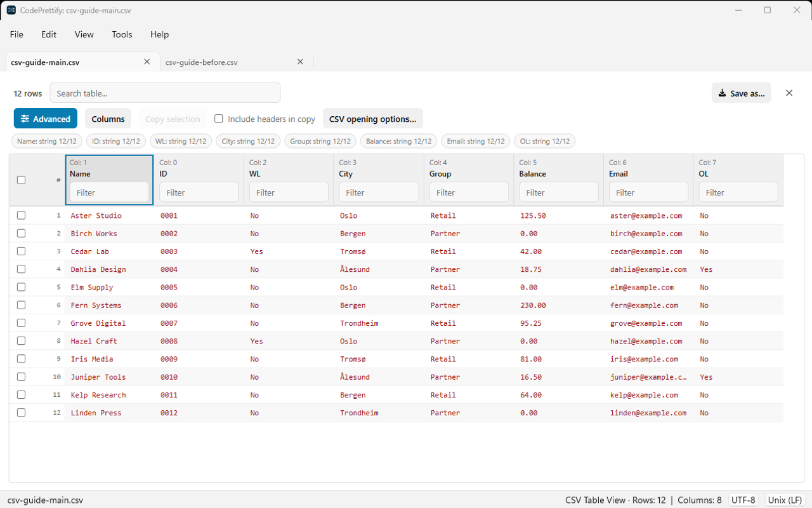Click the Group: string 12/12 chip
The height and width of the screenshot is (508, 812).
point(320,141)
